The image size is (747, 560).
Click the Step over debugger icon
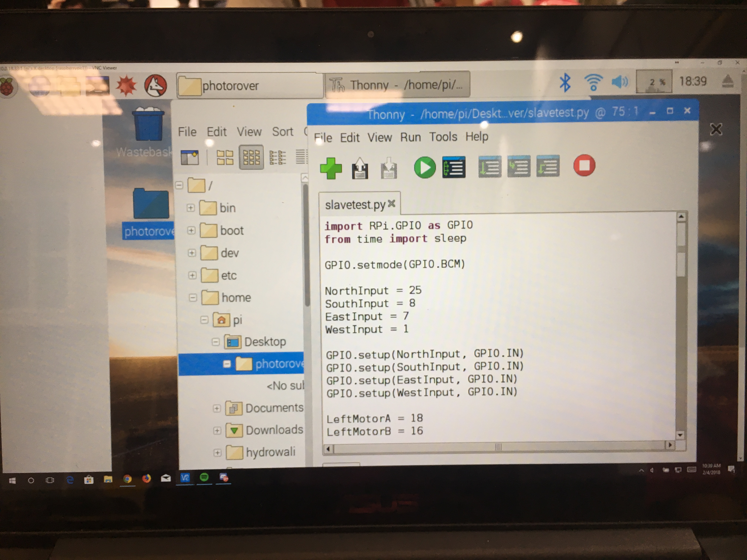pos(490,166)
